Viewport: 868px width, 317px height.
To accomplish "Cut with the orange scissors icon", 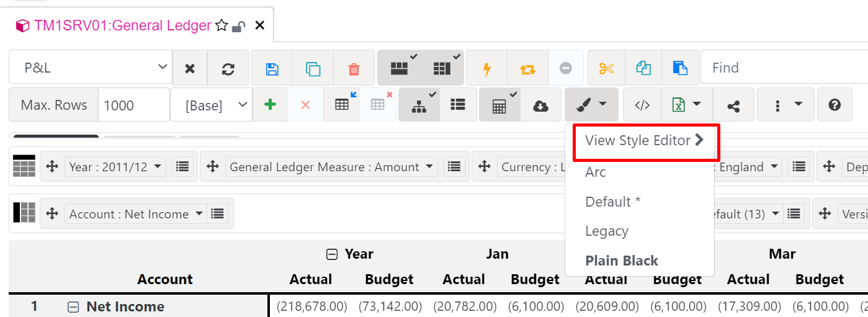I will [x=606, y=68].
